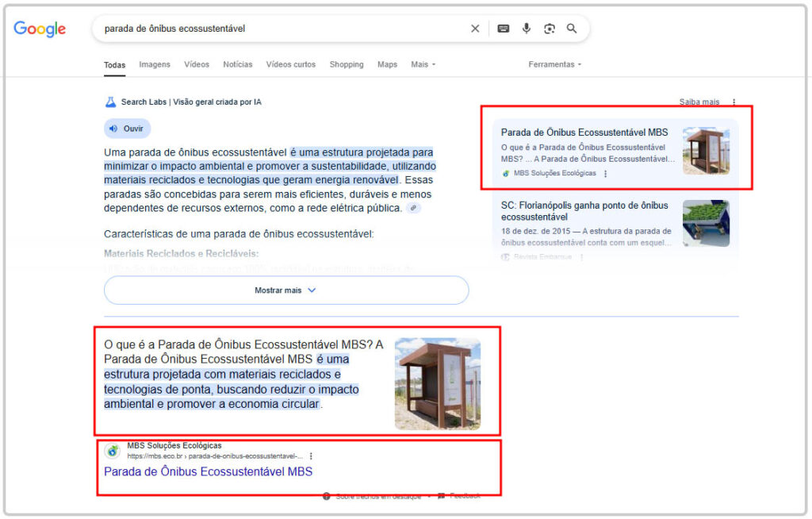This screenshot has width=812, height=519.
Task: Open the Saiba mais link
Action: pyautogui.click(x=699, y=102)
